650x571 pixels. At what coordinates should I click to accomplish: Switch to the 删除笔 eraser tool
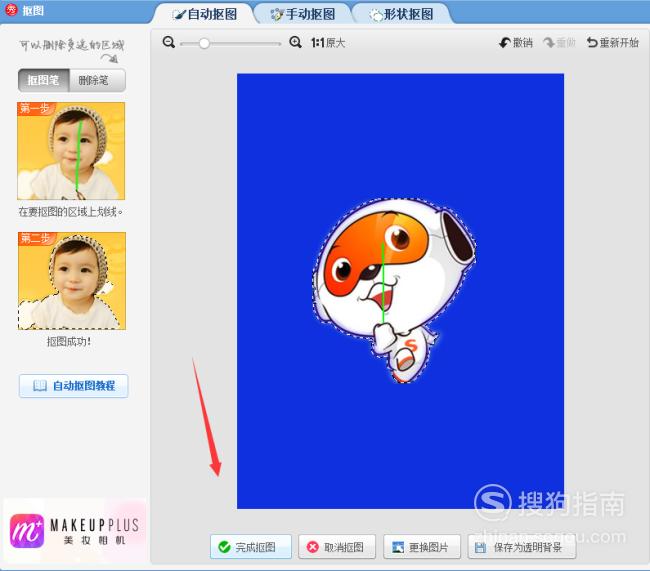point(97,80)
